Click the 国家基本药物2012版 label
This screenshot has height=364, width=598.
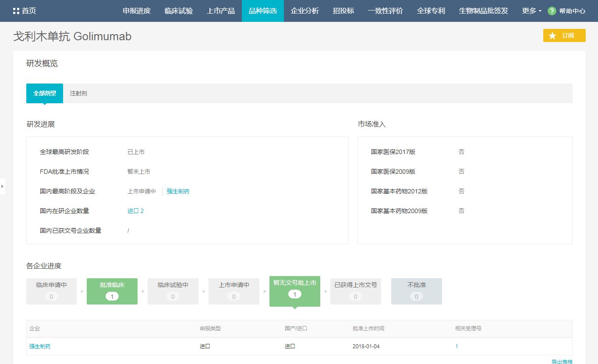[399, 191]
